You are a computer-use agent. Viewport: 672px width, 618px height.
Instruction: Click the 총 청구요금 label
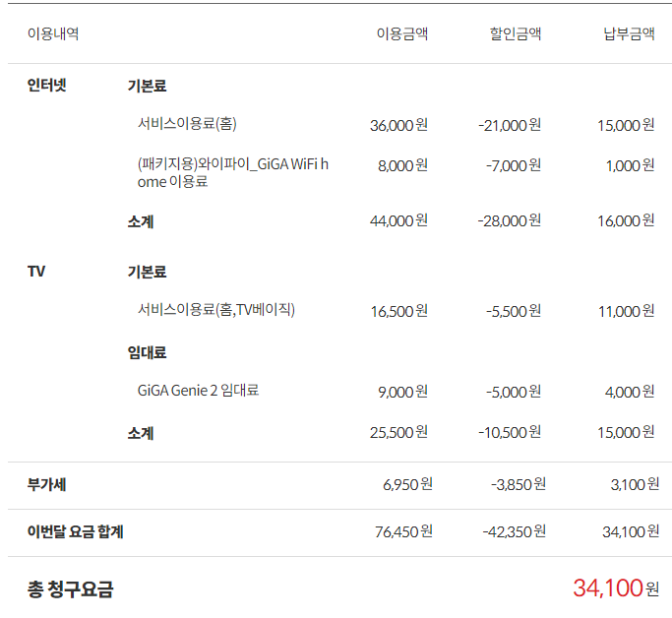[70, 589]
